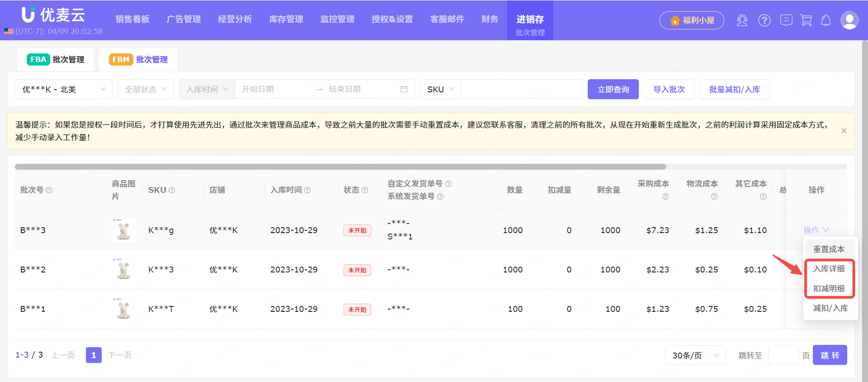Select 入库详细 from the operations menu
The image size is (868, 382).
[x=829, y=269]
